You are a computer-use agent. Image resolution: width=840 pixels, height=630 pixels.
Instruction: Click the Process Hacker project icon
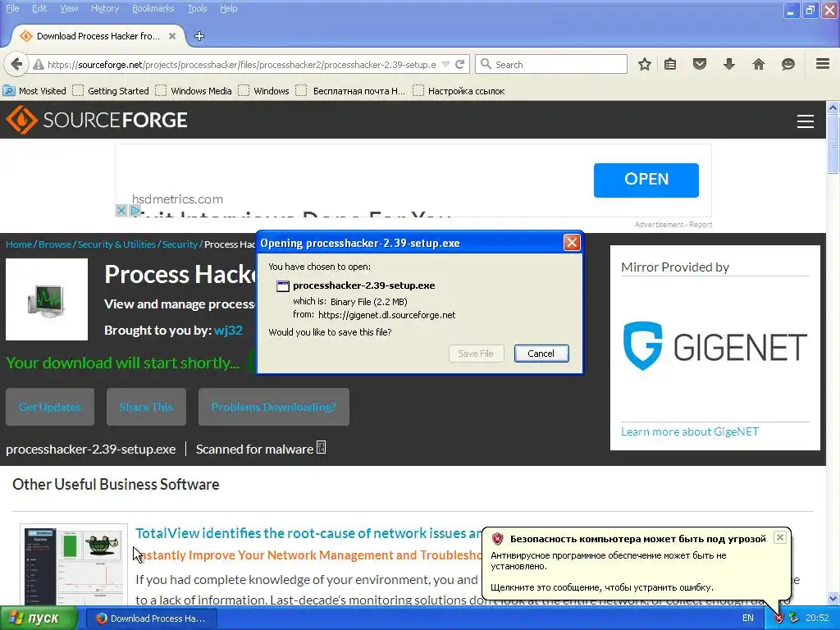[x=47, y=299]
